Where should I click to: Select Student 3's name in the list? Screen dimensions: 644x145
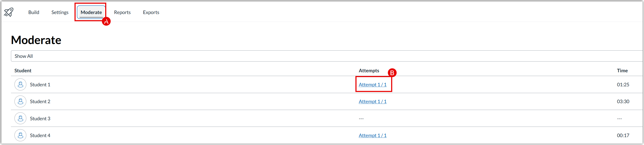(40, 118)
